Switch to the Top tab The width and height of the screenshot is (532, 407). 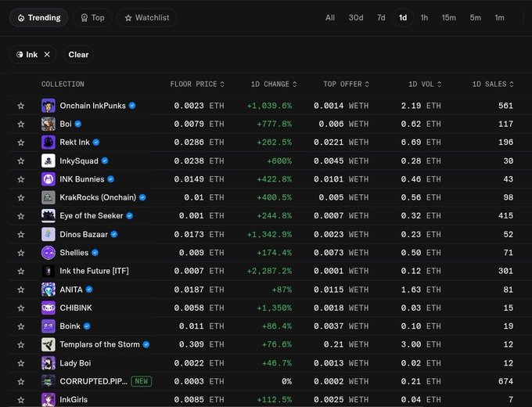[x=92, y=18]
